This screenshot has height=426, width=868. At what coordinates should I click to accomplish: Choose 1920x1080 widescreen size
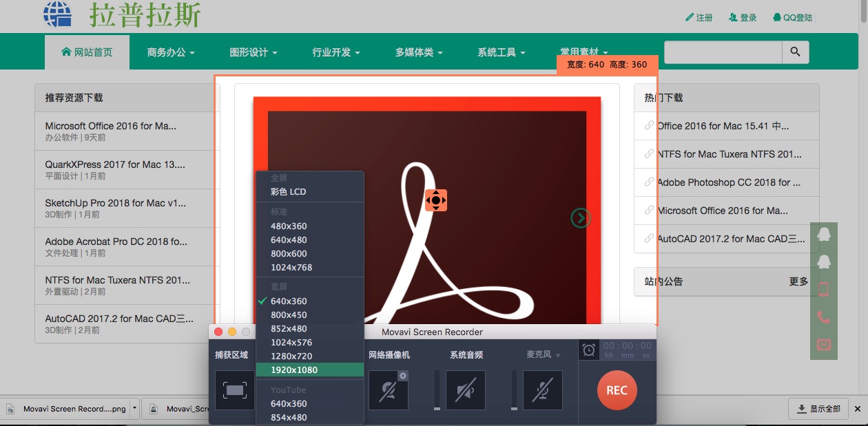310,370
